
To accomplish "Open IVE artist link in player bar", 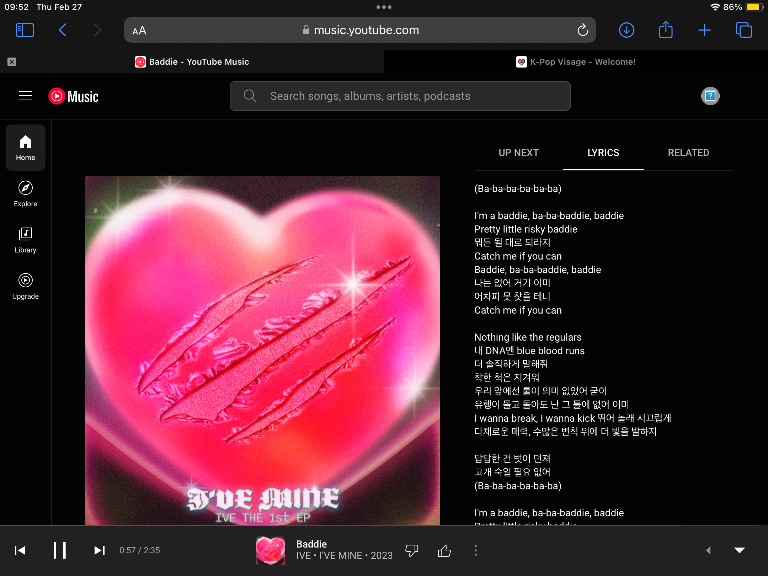I will coord(303,556).
